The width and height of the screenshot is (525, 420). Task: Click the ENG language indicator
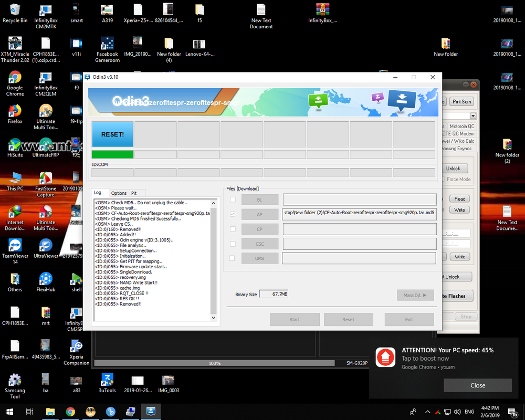[469, 412]
